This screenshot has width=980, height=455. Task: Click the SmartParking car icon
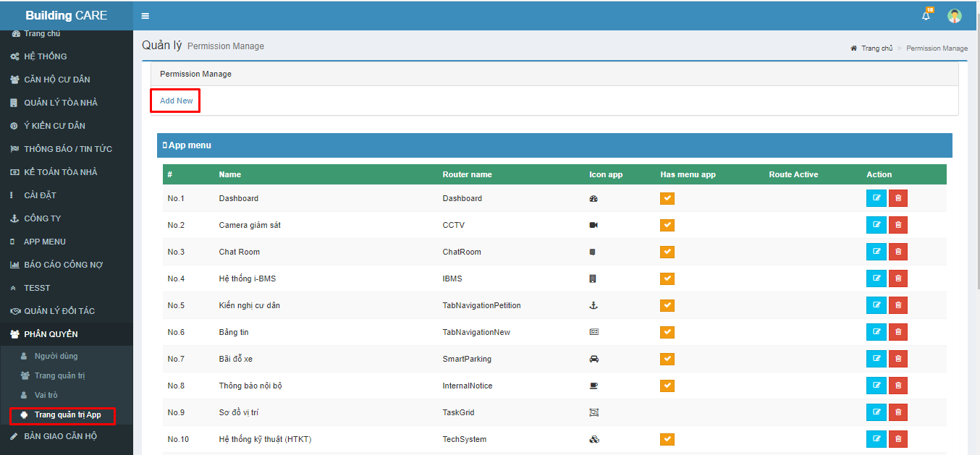pos(594,359)
